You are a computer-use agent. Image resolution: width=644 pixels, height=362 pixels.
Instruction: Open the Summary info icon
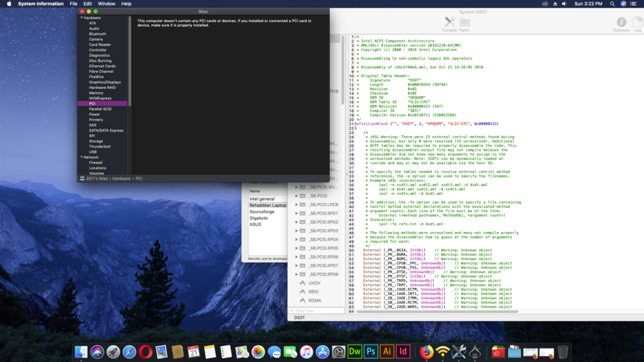point(621,23)
